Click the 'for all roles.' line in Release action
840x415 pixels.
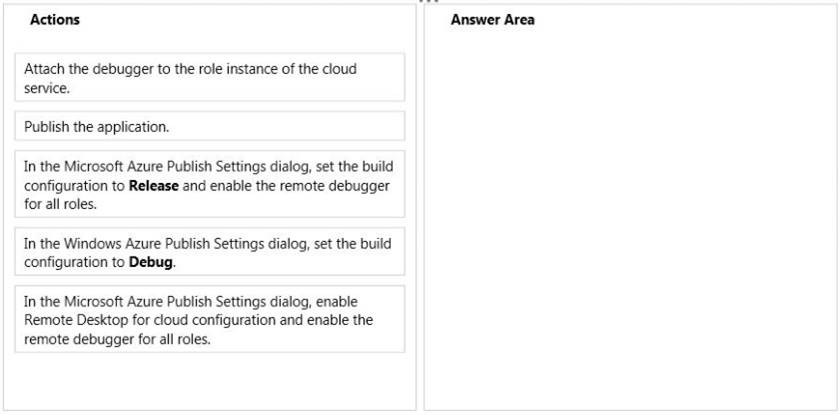click(60, 204)
